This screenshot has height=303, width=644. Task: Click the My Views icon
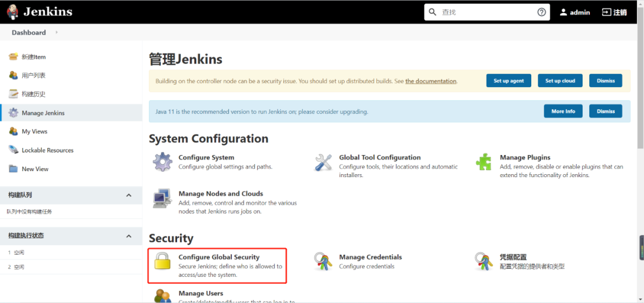14,131
